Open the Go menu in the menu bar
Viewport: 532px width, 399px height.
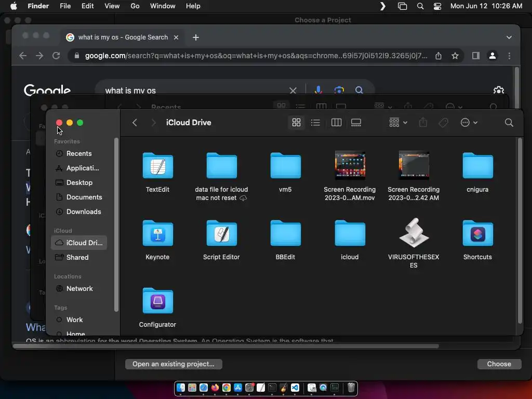(135, 6)
